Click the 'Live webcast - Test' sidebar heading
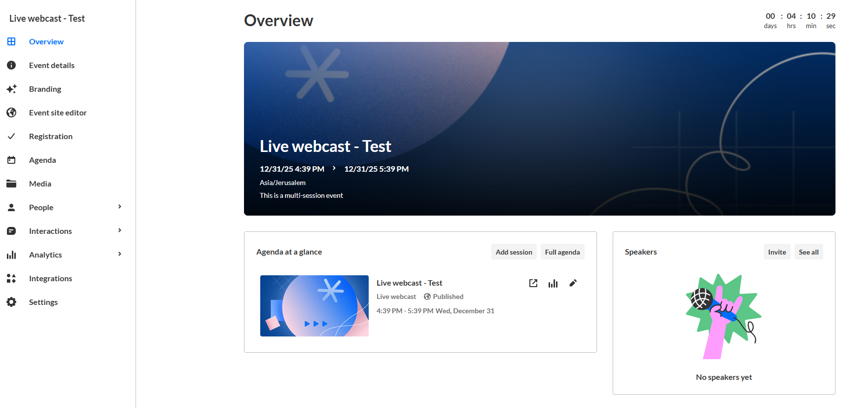Image resolution: width=868 pixels, height=408 pixels. [x=47, y=18]
